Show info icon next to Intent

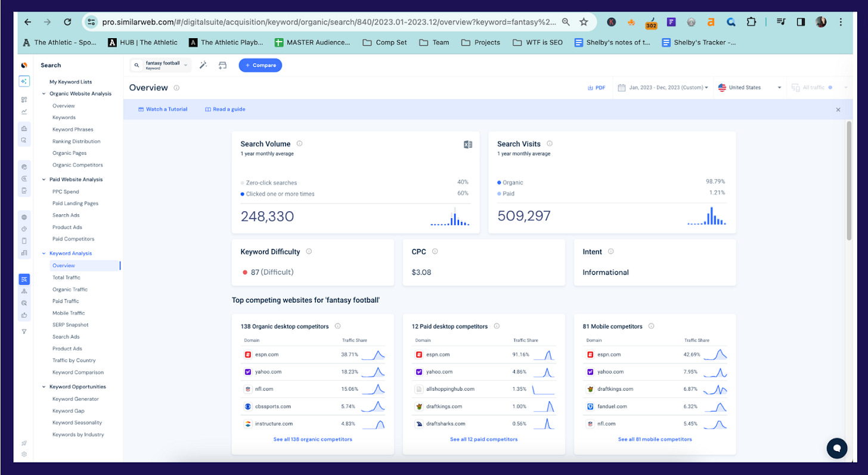(611, 252)
